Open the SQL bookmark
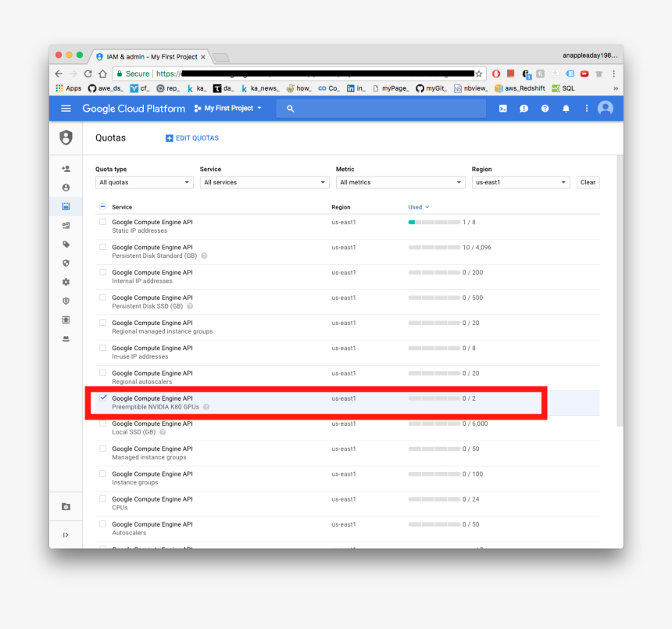 [x=563, y=88]
